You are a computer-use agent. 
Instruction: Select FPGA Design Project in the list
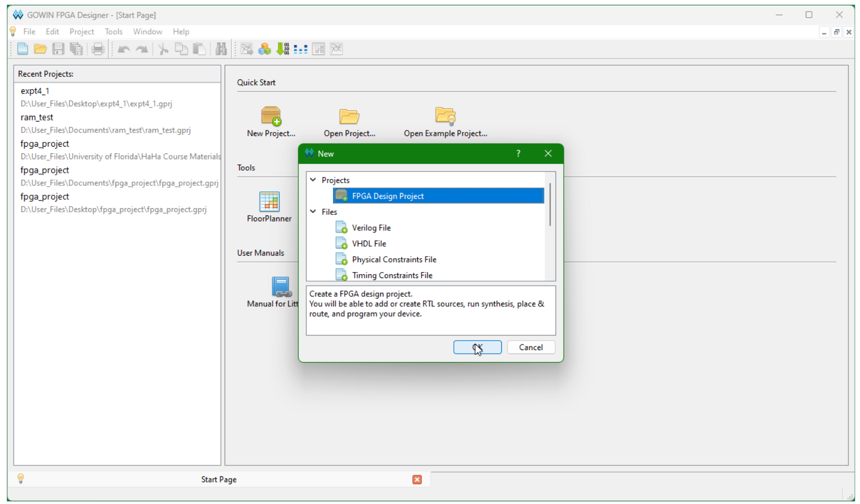point(439,196)
